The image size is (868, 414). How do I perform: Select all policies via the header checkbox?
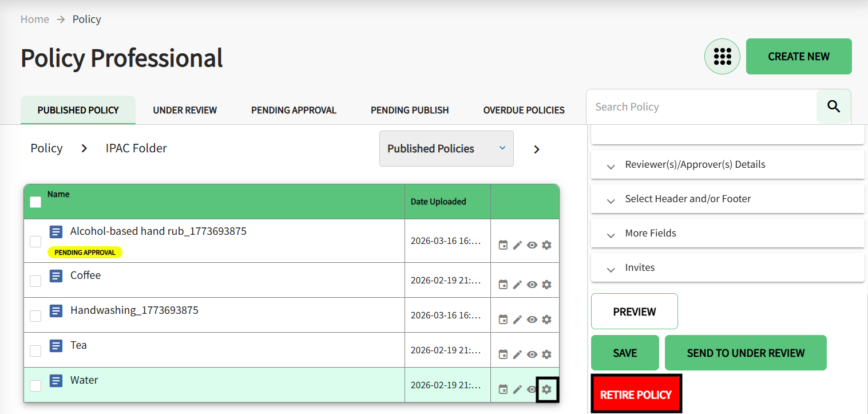click(x=35, y=202)
